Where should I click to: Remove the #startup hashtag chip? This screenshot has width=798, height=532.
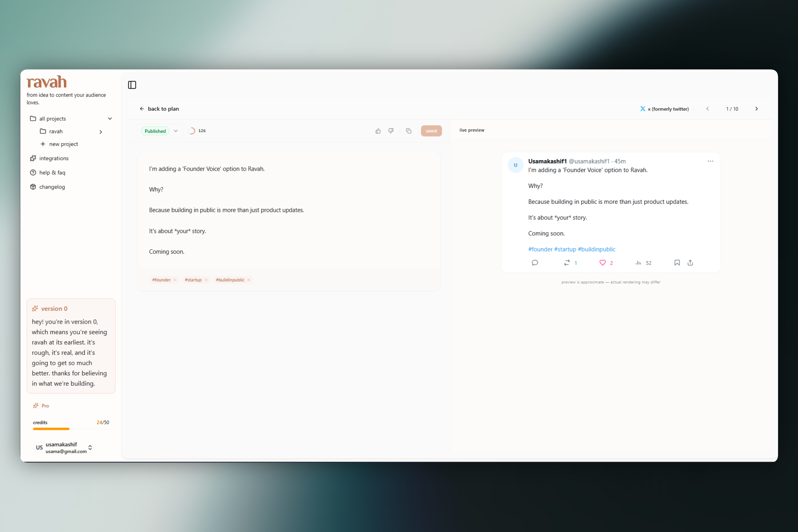pyautogui.click(x=206, y=280)
